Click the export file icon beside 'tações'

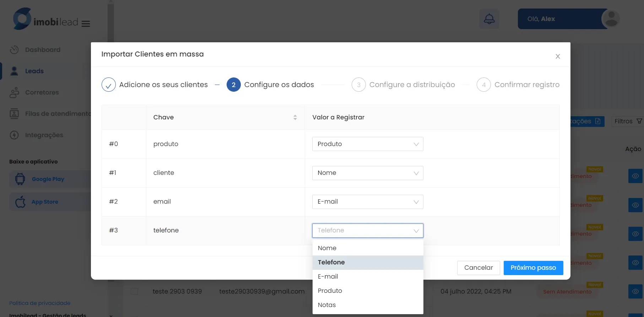point(598,121)
